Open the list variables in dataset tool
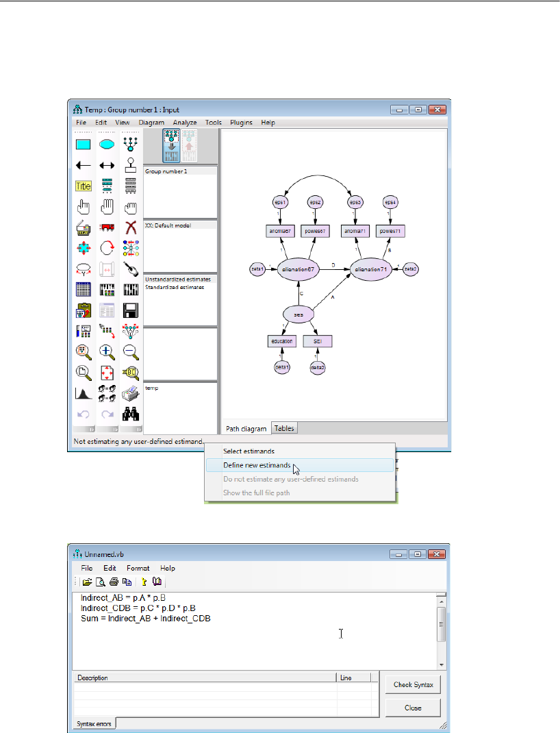Viewport: 560px width, 733px height. tap(131, 186)
